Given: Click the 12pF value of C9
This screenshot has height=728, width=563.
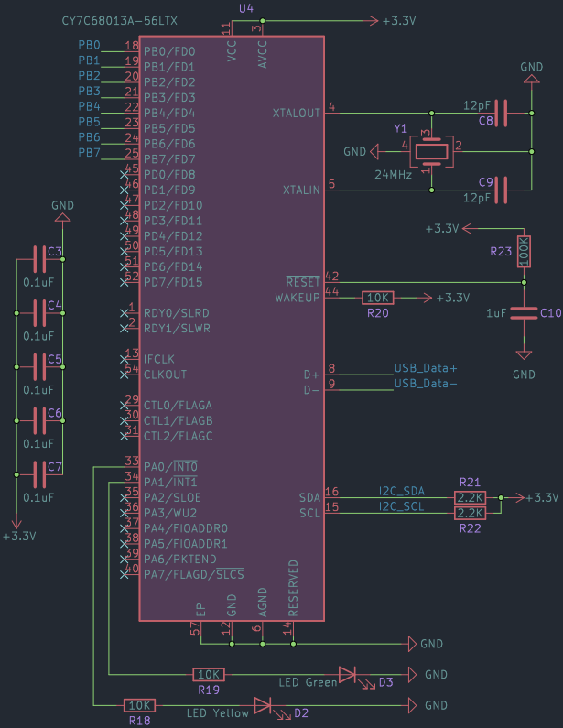Looking at the screenshot, I should (477, 198).
